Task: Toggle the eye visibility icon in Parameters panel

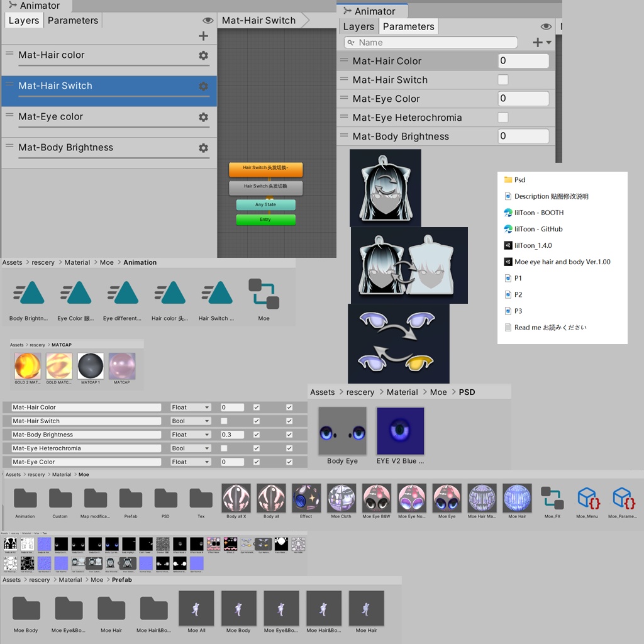Action: 547,26
